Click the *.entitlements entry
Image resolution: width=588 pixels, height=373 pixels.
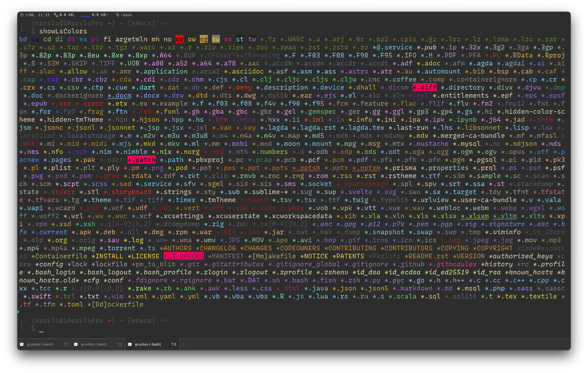(461, 95)
